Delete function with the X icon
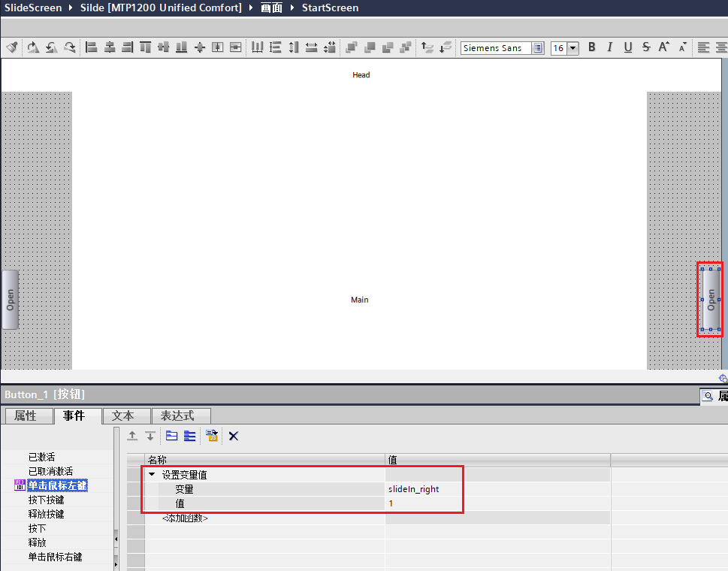 (234, 436)
